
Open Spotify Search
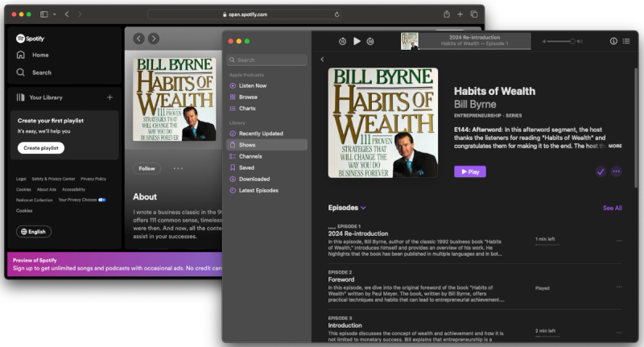[34, 72]
